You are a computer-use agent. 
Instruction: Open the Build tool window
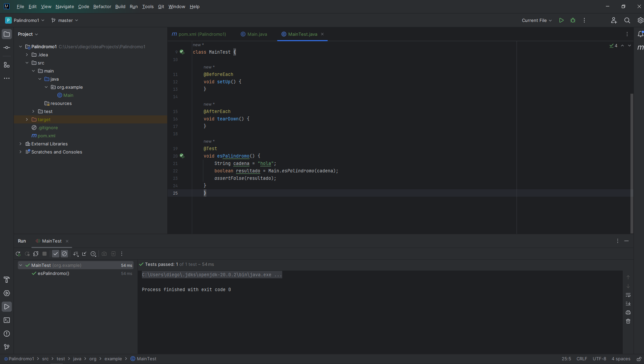7,280
